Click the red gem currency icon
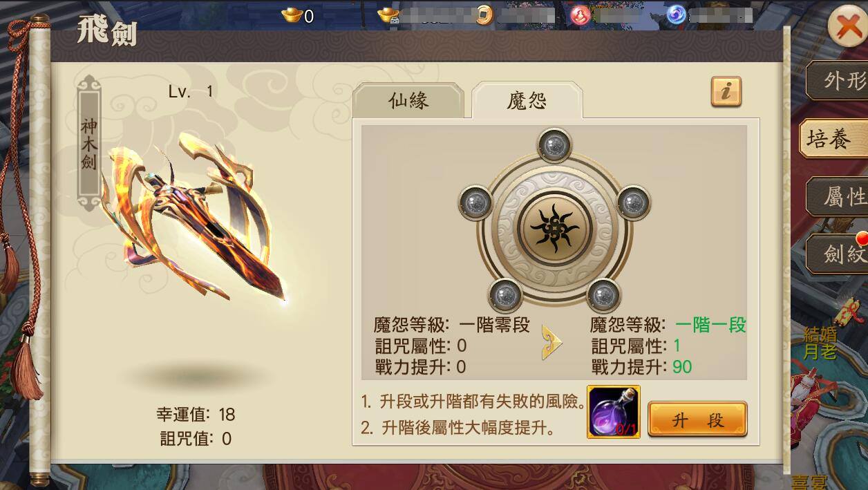 point(579,15)
